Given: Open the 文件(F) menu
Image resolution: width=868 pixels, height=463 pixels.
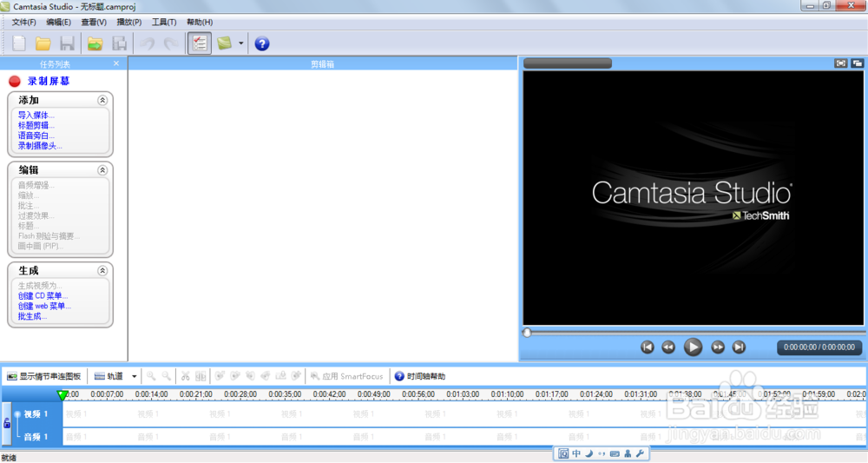Looking at the screenshot, I should (23, 23).
